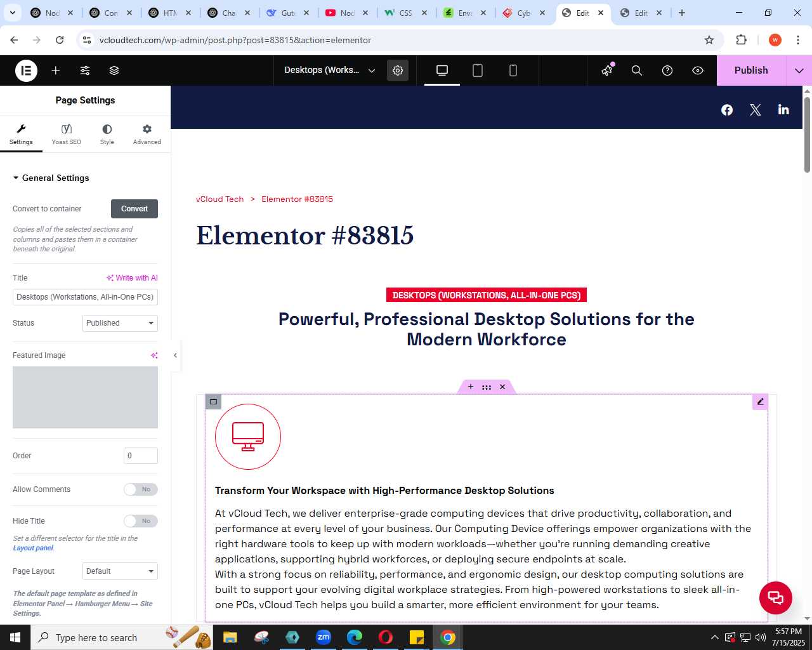Click the page vertical scrollbar
This screenshot has height=650, width=812.
click(807, 135)
